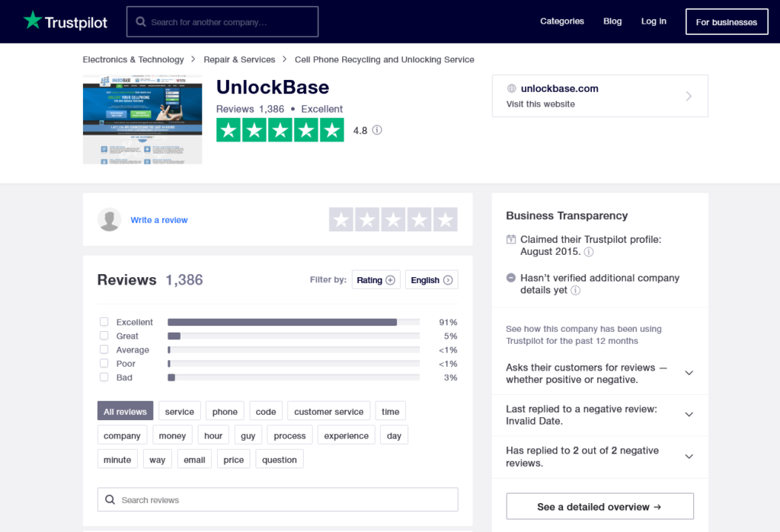
Task: Tick the Great rating checkbox
Action: pos(104,336)
